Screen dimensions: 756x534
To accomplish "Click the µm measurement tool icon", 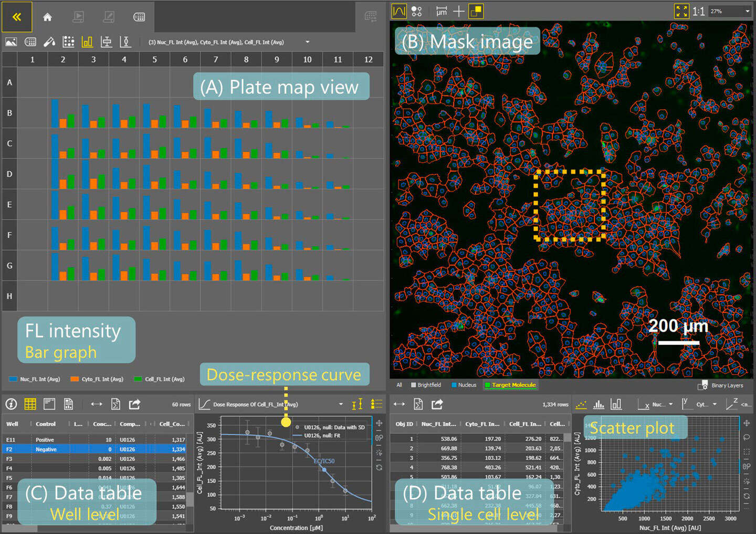I will [442, 11].
